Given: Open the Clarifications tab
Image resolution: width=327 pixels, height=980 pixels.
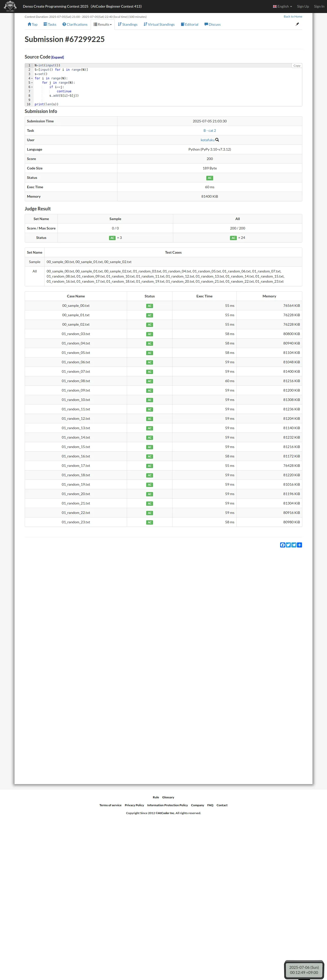Looking at the screenshot, I should click(x=75, y=24).
